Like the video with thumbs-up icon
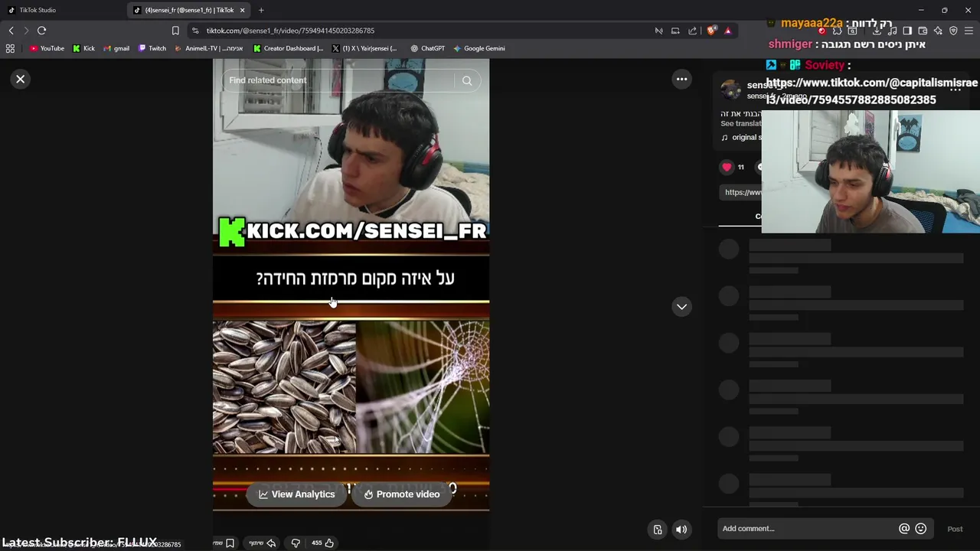980x551 pixels. click(x=329, y=543)
